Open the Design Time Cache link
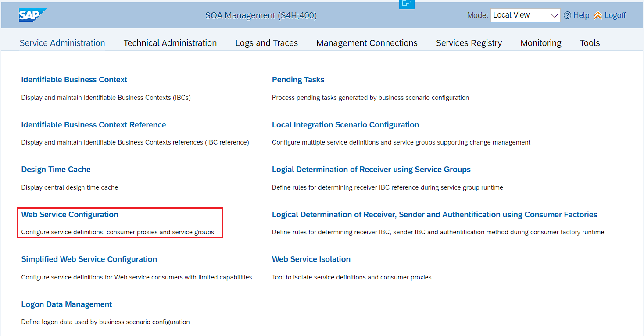 coord(56,170)
